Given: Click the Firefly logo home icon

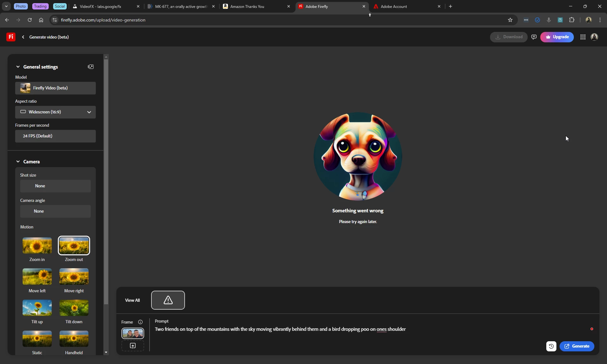Looking at the screenshot, I should (x=11, y=37).
